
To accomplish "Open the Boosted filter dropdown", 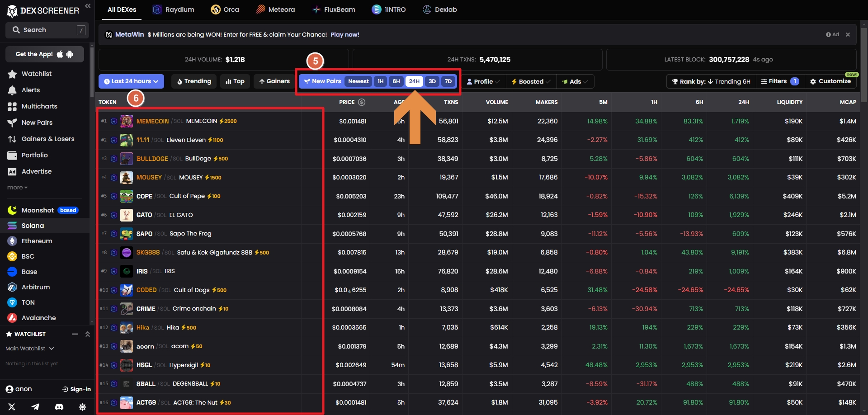I will [531, 81].
